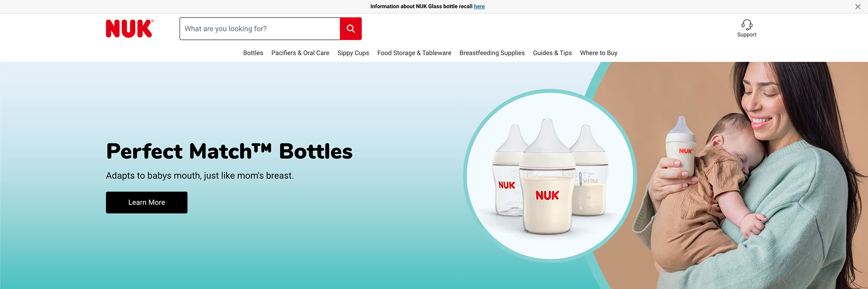Viewport: 868px width, 289px height.
Task: Click the Support label under the headset
Action: pos(747,35)
